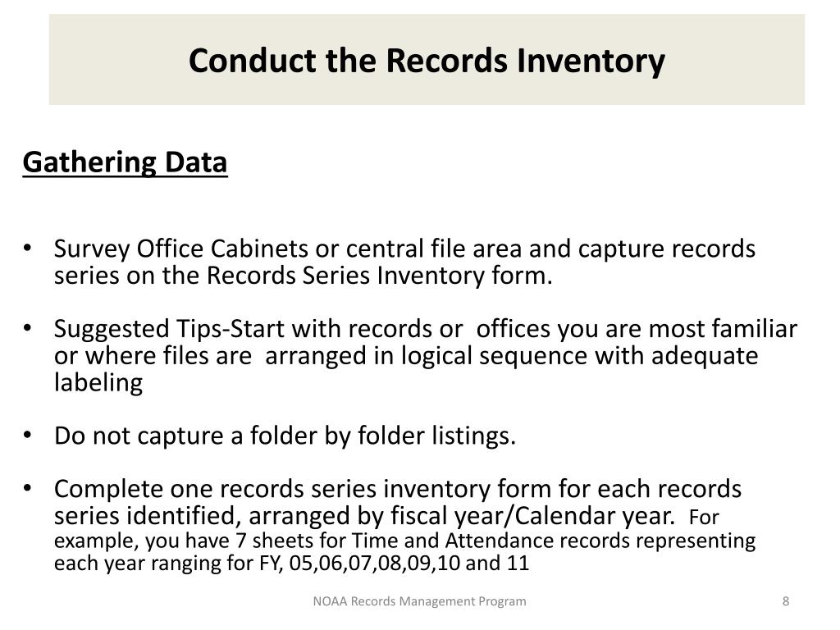
Task: Click slide number 8 in footer
Action: click(785, 601)
